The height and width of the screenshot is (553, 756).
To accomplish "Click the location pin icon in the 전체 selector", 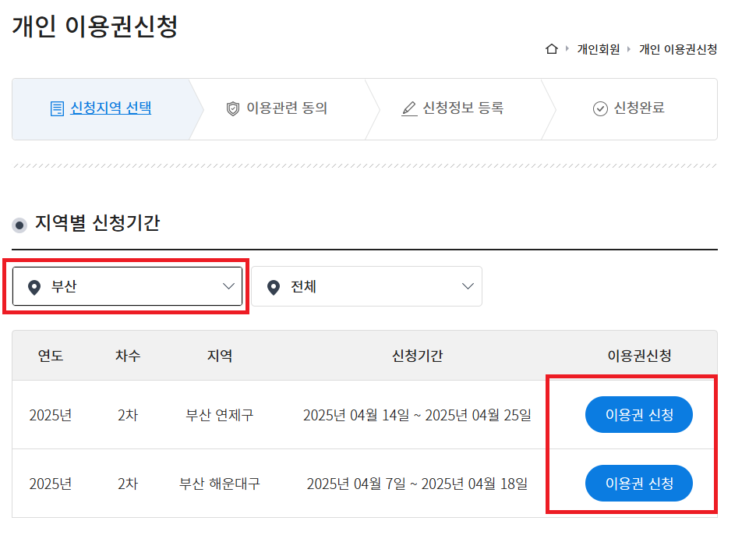I will [x=272, y=286].
